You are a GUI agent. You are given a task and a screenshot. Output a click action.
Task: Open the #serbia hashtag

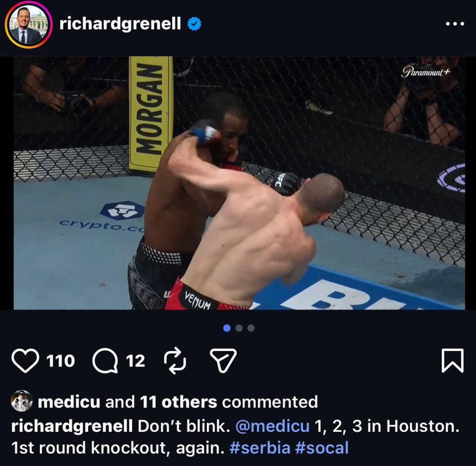[x=260, y=448]
